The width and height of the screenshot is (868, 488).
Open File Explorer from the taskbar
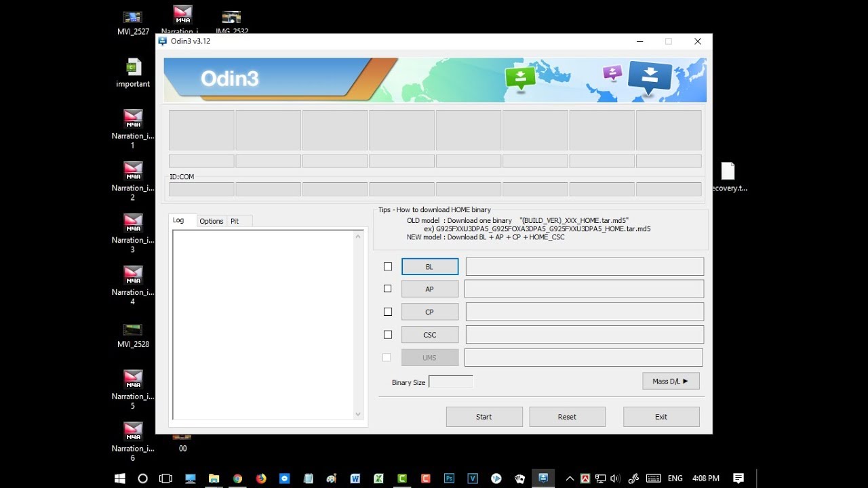tap(214, 478)
